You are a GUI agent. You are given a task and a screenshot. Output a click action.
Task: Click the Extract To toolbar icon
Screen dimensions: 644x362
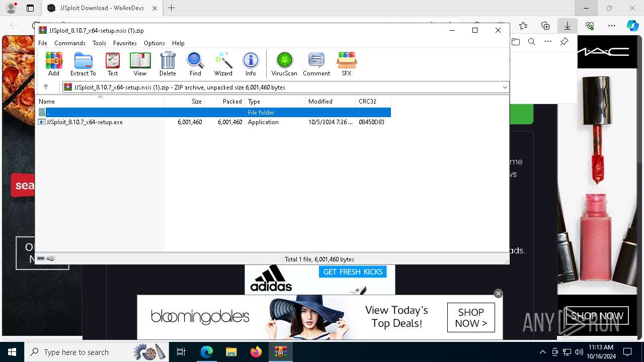[83, 64]
